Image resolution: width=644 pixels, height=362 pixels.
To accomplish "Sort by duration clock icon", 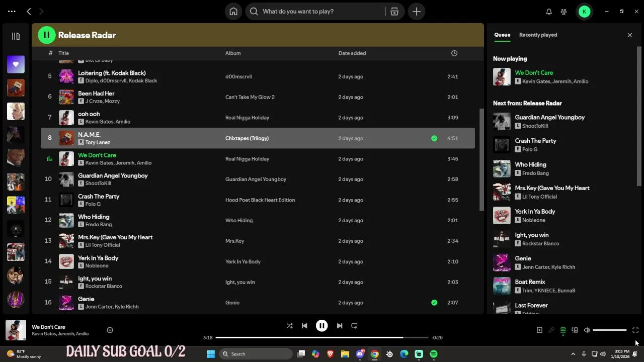I will pos(454,53).
